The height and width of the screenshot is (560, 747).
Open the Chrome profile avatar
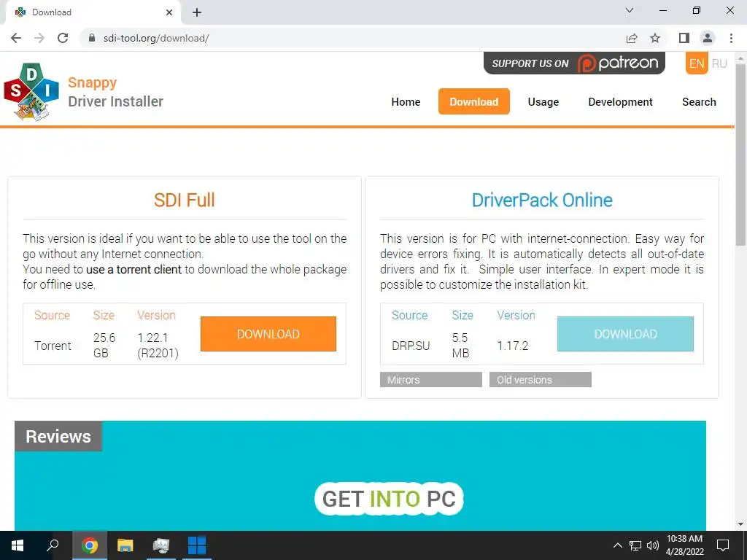[x=708, y=38]
